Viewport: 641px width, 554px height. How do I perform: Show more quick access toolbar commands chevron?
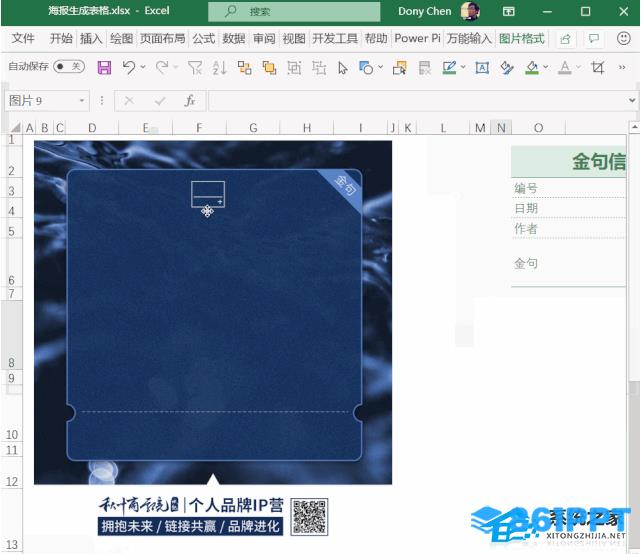click(622, 67)
